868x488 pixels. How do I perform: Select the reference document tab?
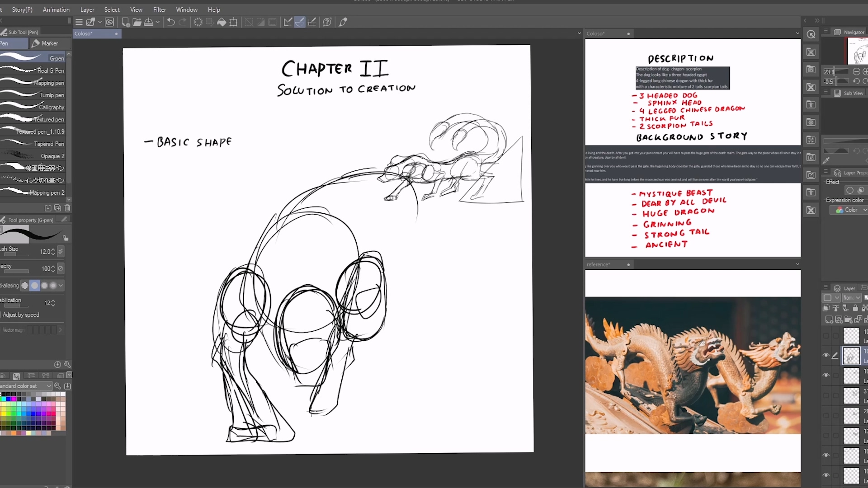[609, 264]
